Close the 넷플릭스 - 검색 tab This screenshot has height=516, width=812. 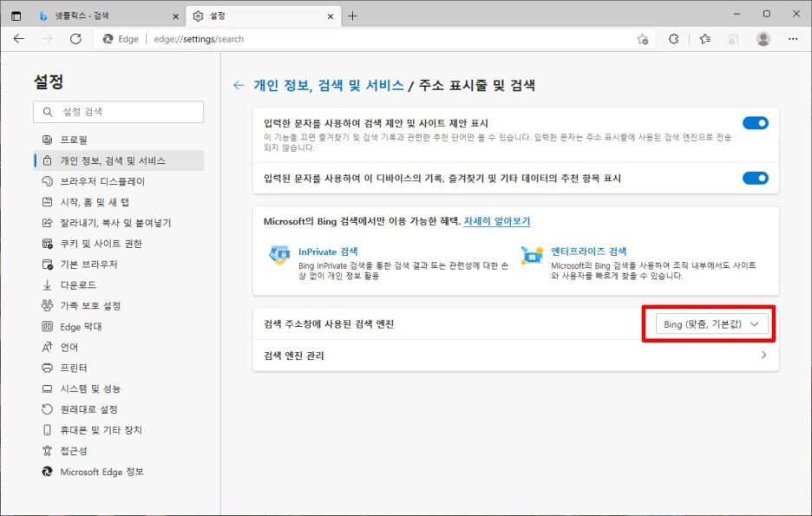click(175, 16)
